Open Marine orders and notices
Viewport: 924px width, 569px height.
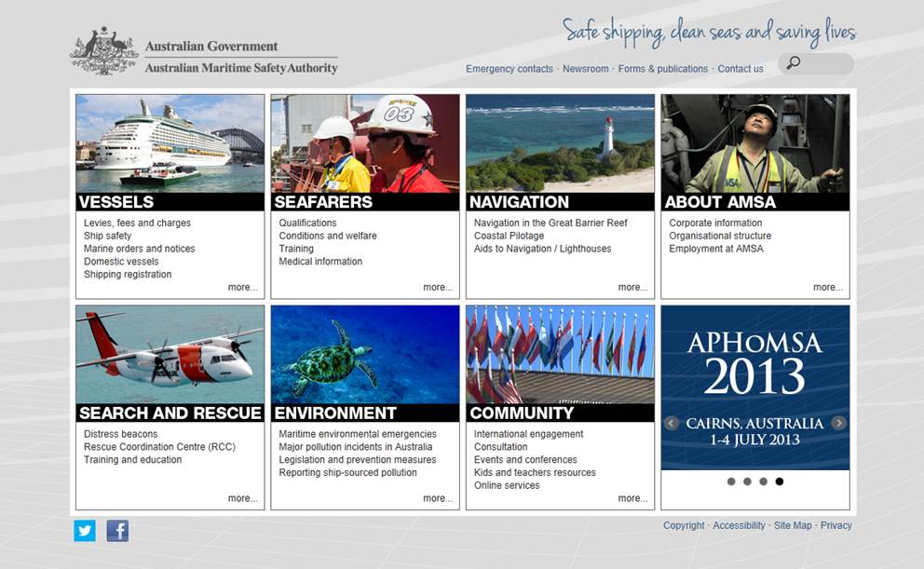pyautogui.click(x=139, y=249)
